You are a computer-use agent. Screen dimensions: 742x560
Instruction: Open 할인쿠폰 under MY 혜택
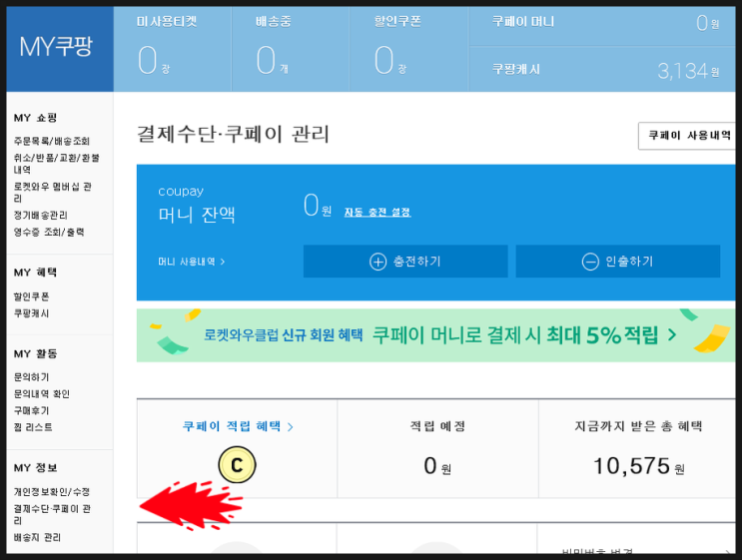[31, 296]
